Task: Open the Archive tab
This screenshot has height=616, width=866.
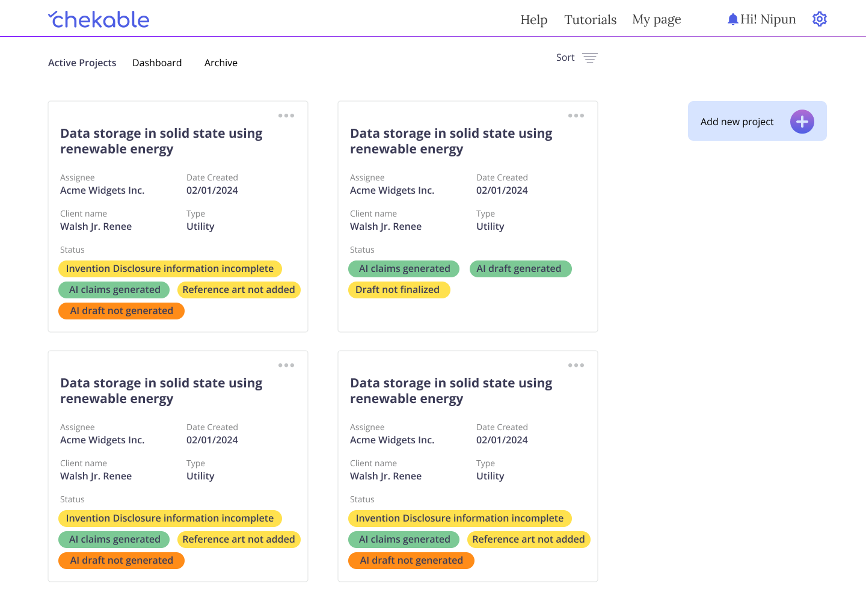Action: [x=221, y=63]
